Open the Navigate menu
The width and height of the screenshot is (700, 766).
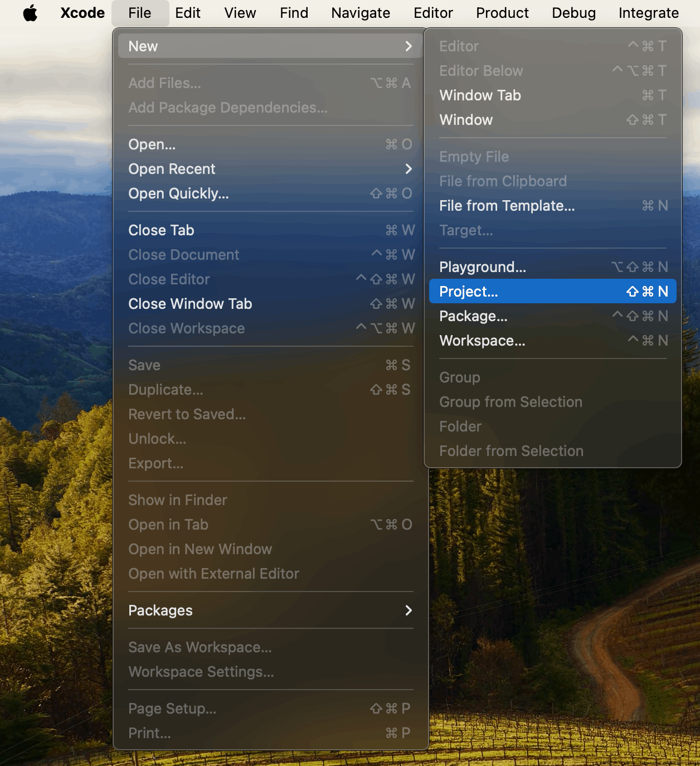[x=361, y=13]
